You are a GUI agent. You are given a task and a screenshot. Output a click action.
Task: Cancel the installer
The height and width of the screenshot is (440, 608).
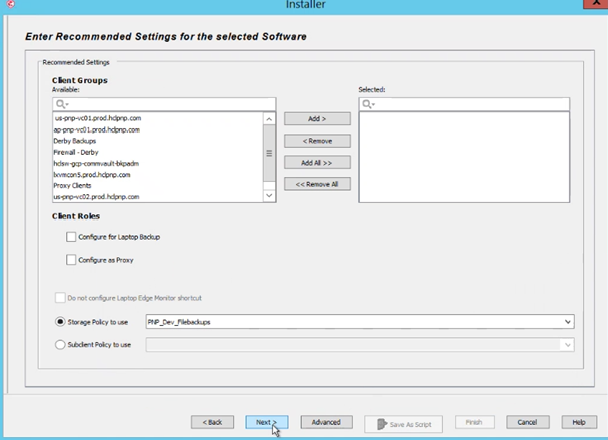click(x=528, y=422)
